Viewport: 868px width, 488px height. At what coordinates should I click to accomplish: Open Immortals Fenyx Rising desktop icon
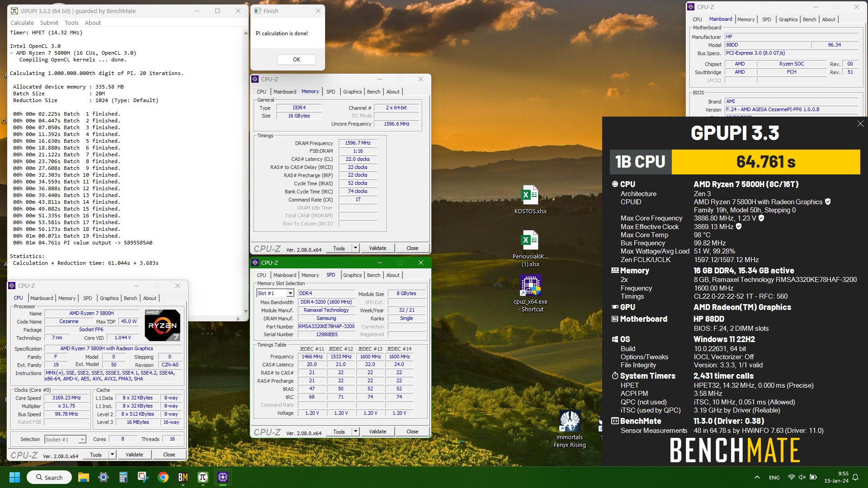pyautogui.click(x=570, y=429)
